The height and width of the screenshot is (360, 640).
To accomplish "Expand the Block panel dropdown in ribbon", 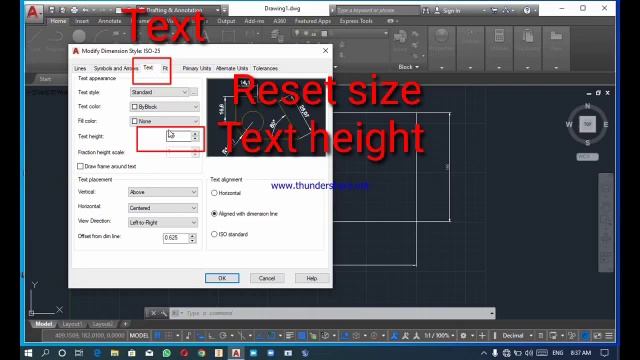I will tap(409, 67).
